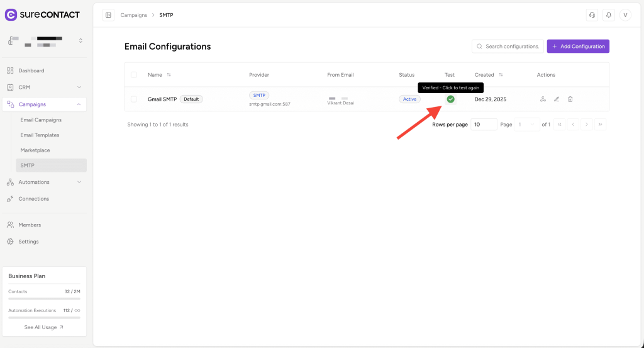The image size is (644, 348).
Task: Open the user avatar V menu
Action: pyautogui.click(x=625, y=15)
